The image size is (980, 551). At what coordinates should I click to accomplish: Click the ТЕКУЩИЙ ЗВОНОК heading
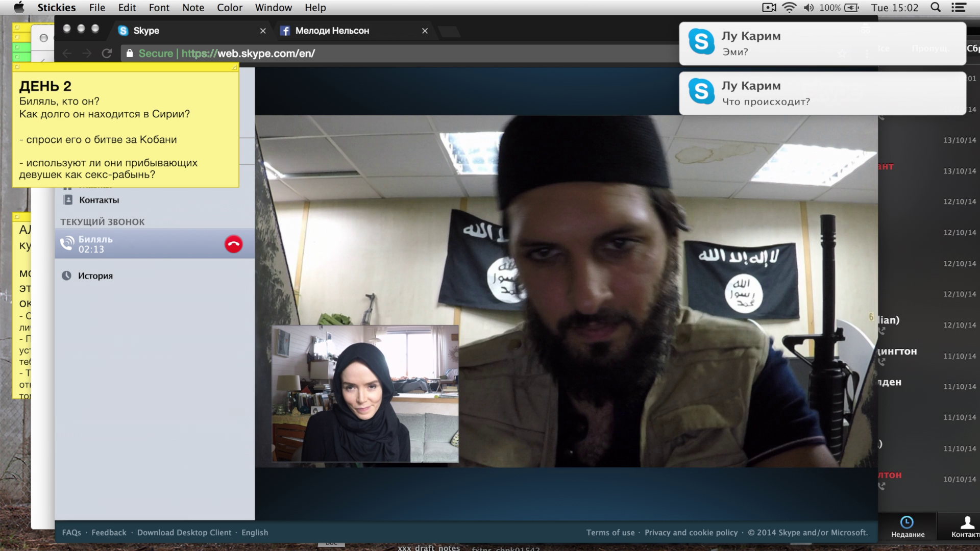[103, 222]
